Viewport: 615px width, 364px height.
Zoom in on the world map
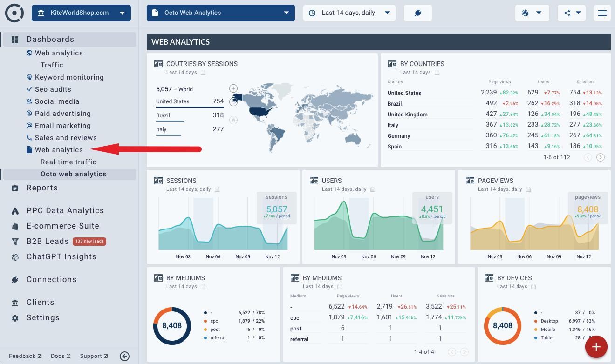233,88
